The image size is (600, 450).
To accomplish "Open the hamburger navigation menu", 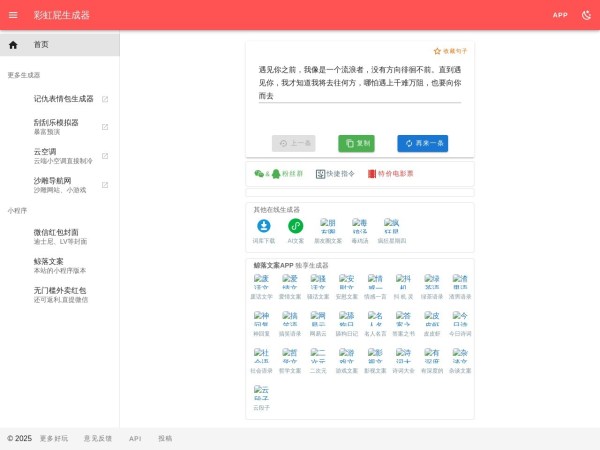I will (13, 15).
